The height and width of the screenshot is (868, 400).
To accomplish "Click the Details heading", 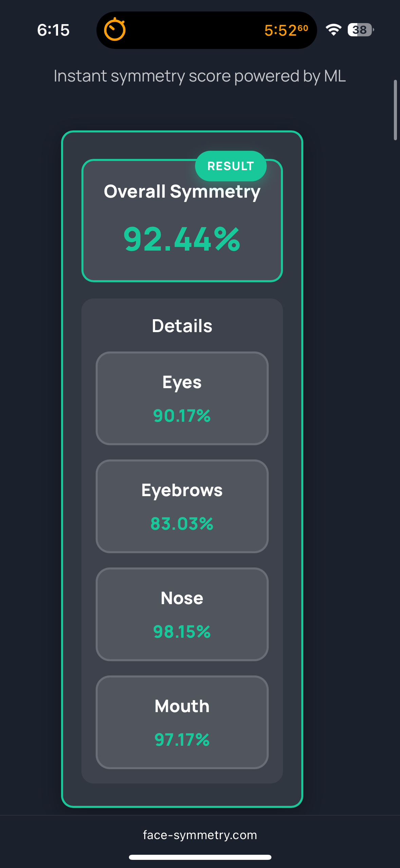I will click(182, 326).
